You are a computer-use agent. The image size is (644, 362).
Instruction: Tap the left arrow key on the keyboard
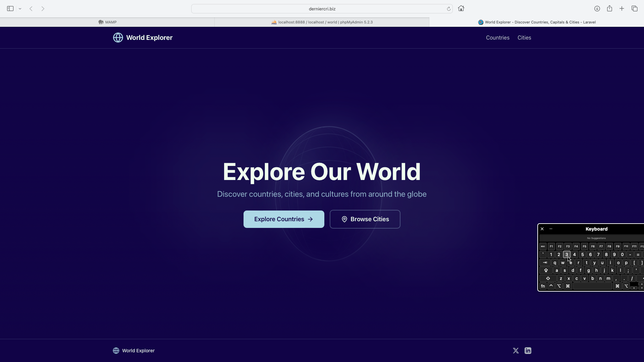tap(634, 288)
